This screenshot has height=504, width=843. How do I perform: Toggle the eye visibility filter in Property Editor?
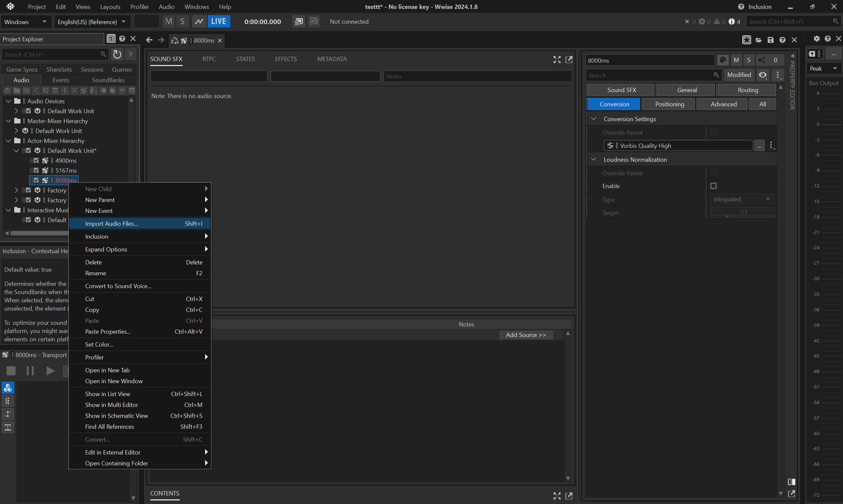[762, 75]
